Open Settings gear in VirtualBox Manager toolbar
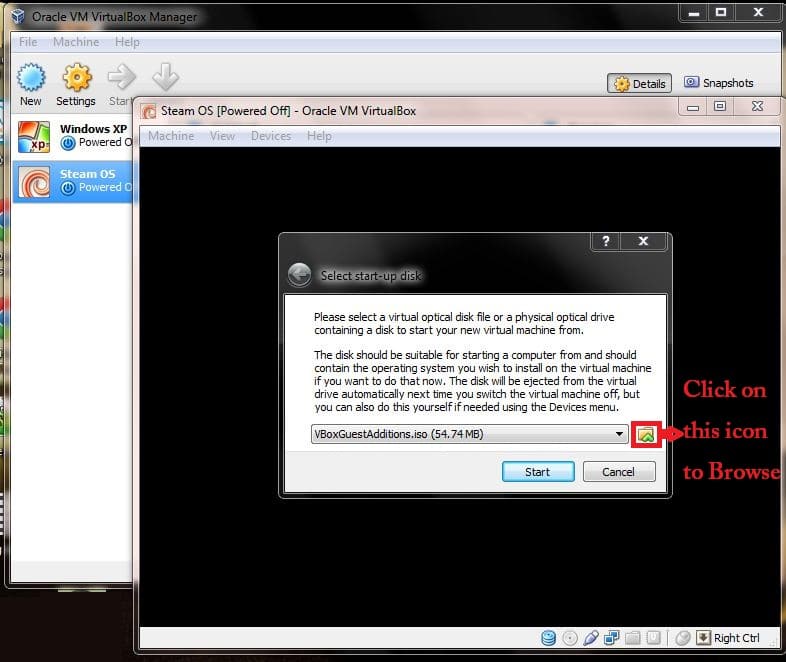The width and height of the screenshot is (786, 662). (x=77, y=77)
